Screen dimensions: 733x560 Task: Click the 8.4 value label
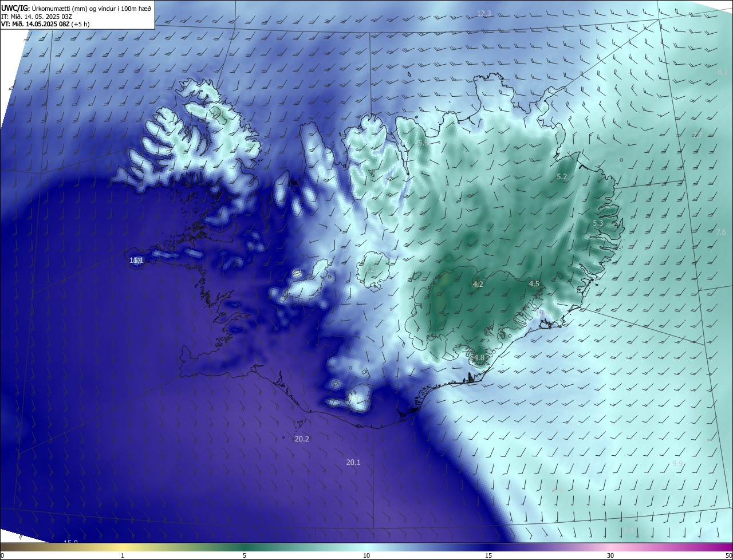point(630,531)
